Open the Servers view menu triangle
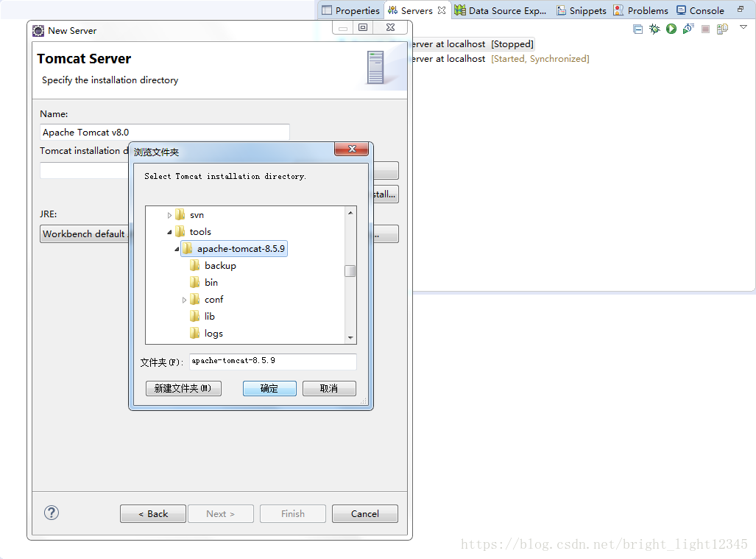The image size is (756, 559). pyautogui.click(x=743, y=27)
